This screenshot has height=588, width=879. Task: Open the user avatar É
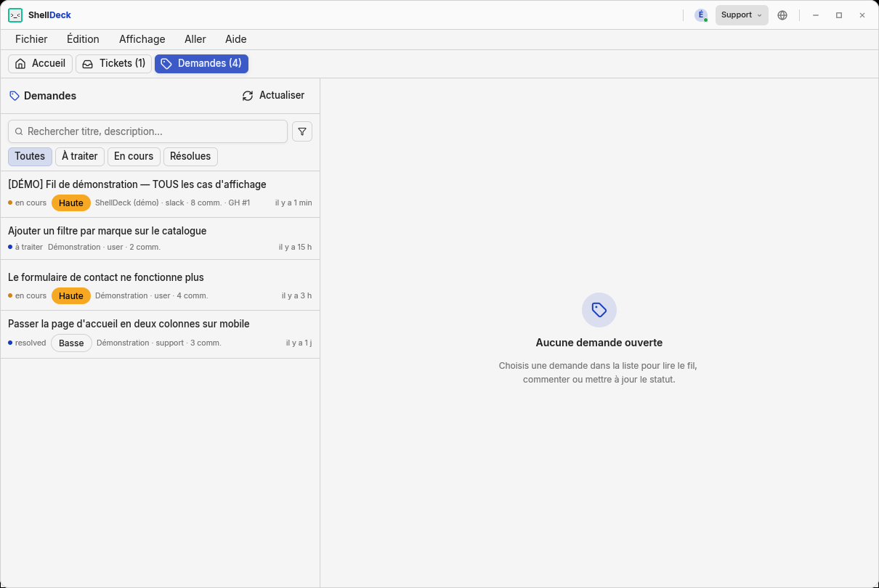(701, 15)
